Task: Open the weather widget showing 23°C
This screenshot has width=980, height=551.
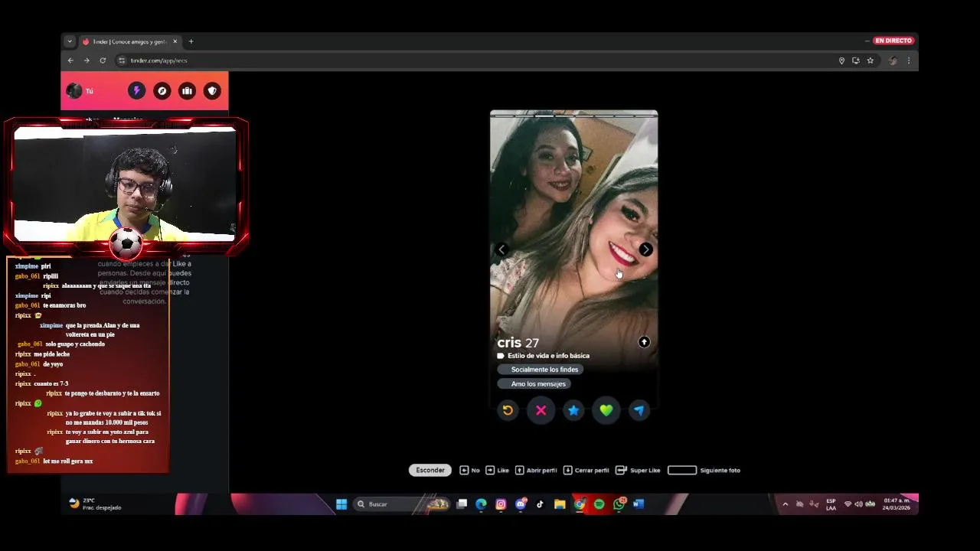Action: (x=95, y=504)
